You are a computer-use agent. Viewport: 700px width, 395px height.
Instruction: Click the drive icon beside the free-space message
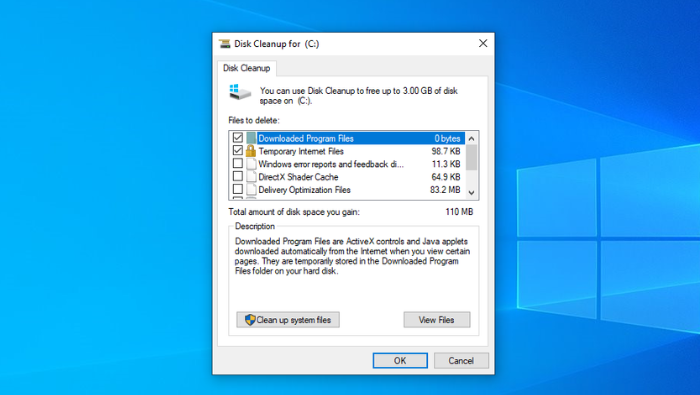(240, 92)
